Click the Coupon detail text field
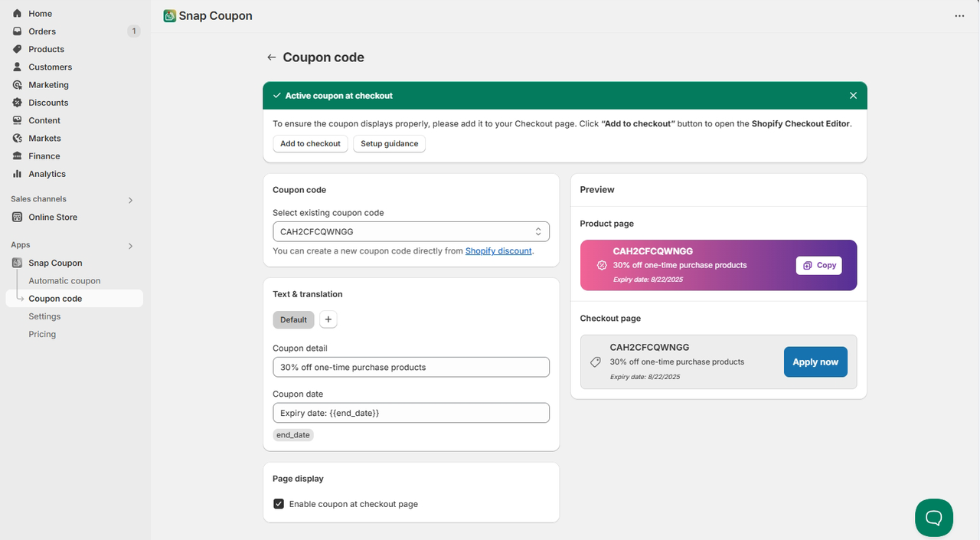This screenshot has width=980, height=540. point(411,367)
